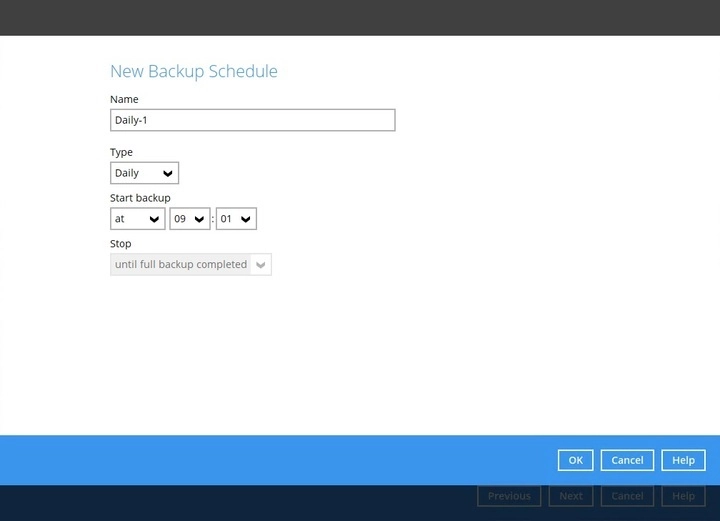720x521 pixels.
Task: Click Cancel in the blue bar
Action: click(627, 460)
